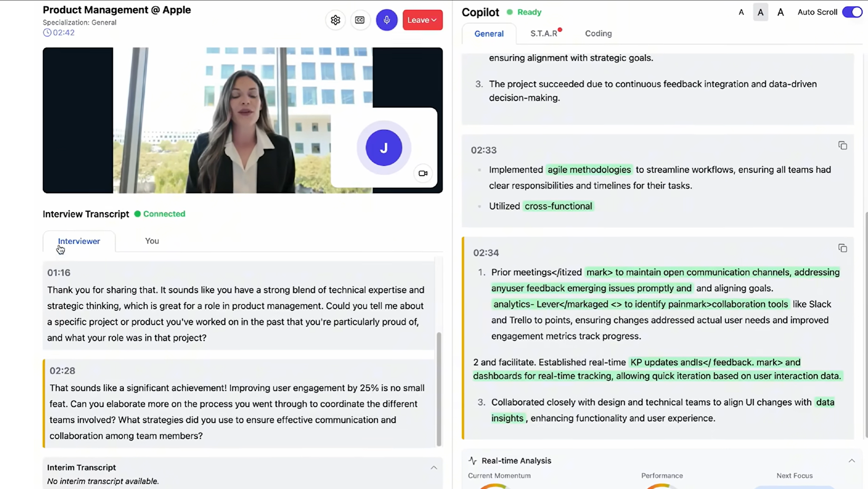This screenshot has height=489, width=868.
Task: Collapse the Interim Transcript section
Action: [x=433, y=468]
